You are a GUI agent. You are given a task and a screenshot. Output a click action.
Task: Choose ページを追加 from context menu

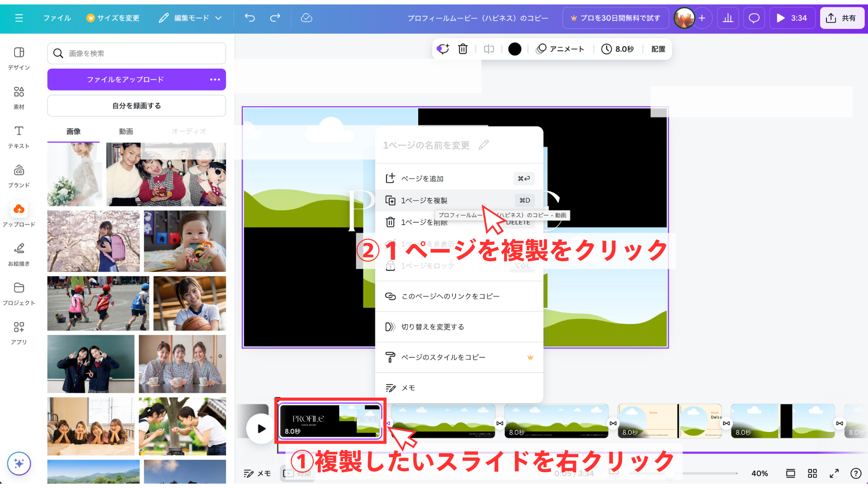[x=459, y=178]
